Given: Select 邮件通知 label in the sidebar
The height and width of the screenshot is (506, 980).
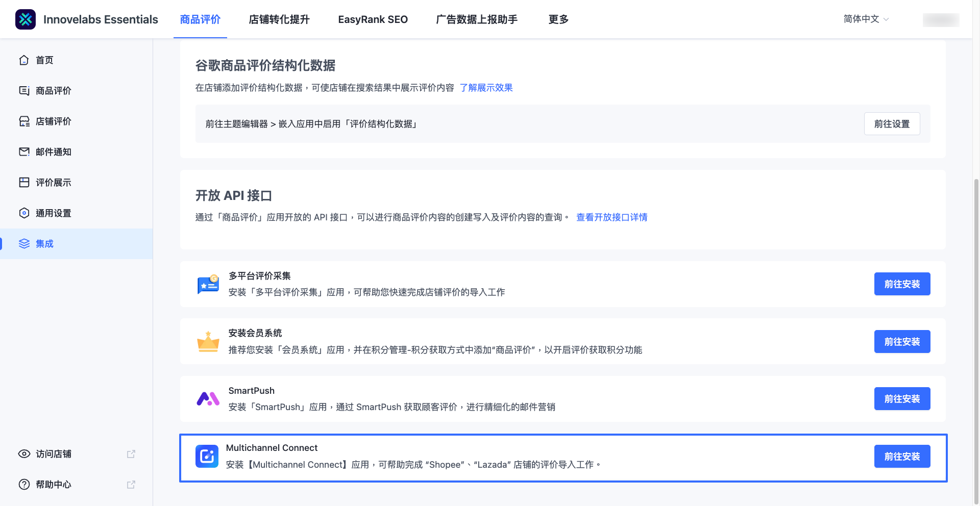Looking at the screenshot, I should [54, 152].
